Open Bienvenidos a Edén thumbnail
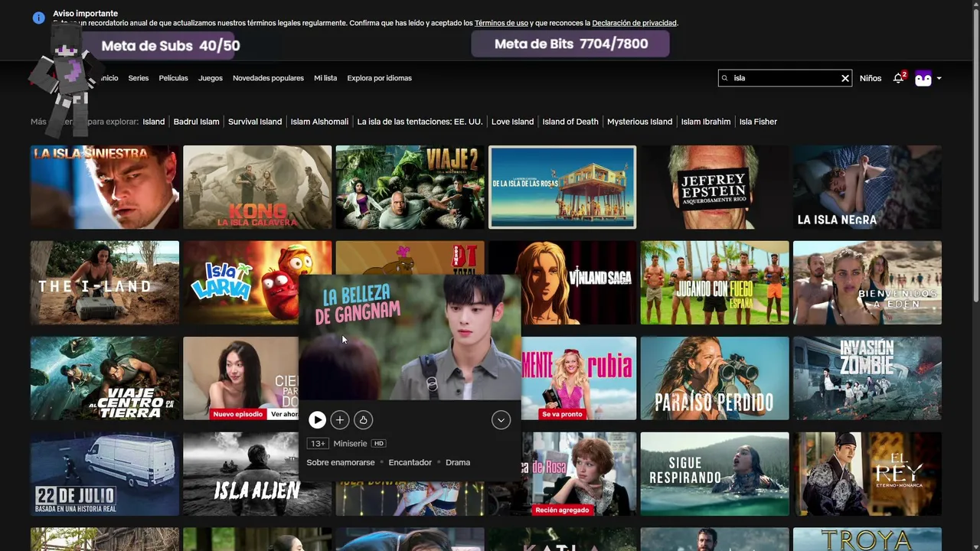 (x=867, y=282)
